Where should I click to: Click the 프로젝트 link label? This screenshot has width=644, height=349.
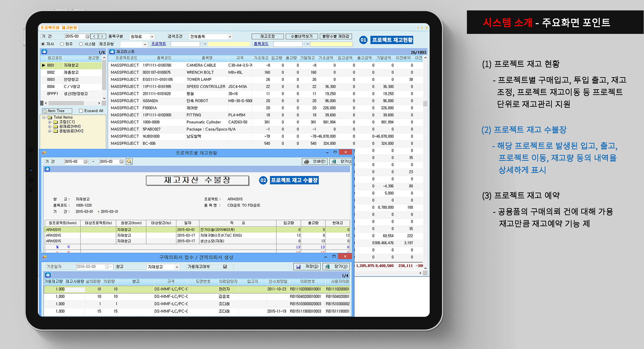coord(159,44)
